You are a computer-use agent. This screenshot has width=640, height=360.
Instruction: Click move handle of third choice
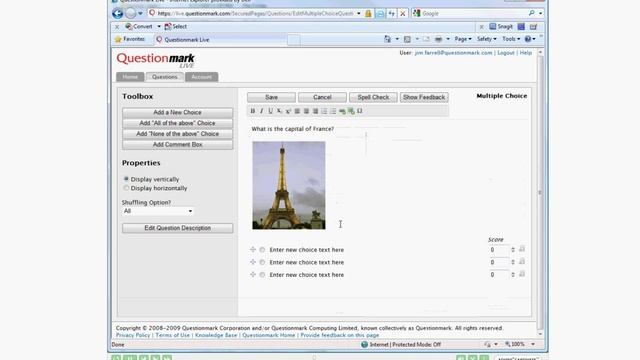(253, 275)
